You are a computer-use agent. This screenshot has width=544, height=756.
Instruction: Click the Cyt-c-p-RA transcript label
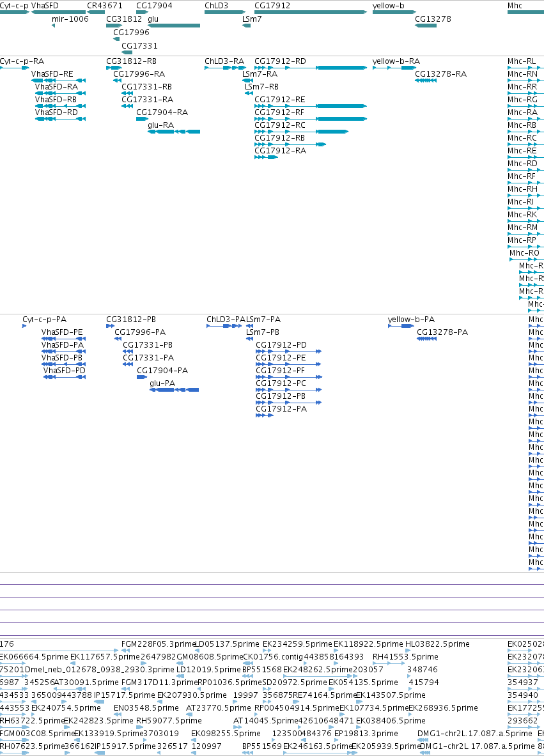(x=22, y=61)
